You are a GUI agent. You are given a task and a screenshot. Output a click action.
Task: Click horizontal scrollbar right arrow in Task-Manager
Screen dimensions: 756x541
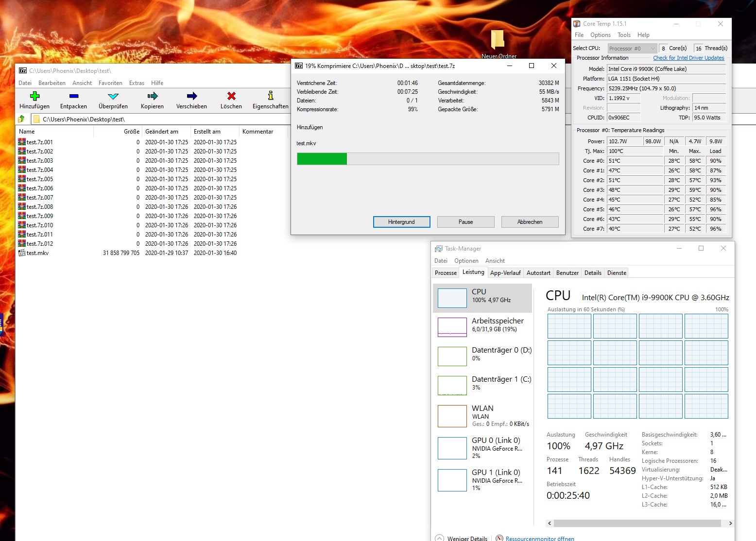point(730,523)
